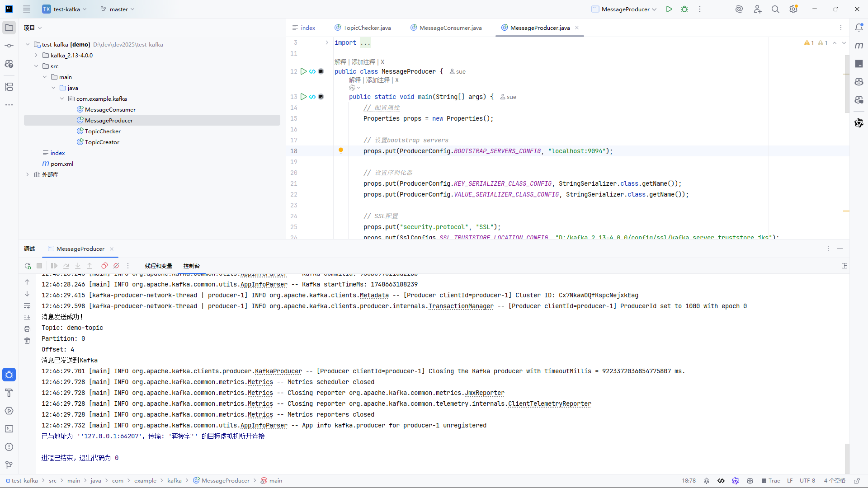Image resolution: width=868 pixels, height=488 pixels.
Task: Toggle soft-wrap in the console gutter
Action: 27,306
